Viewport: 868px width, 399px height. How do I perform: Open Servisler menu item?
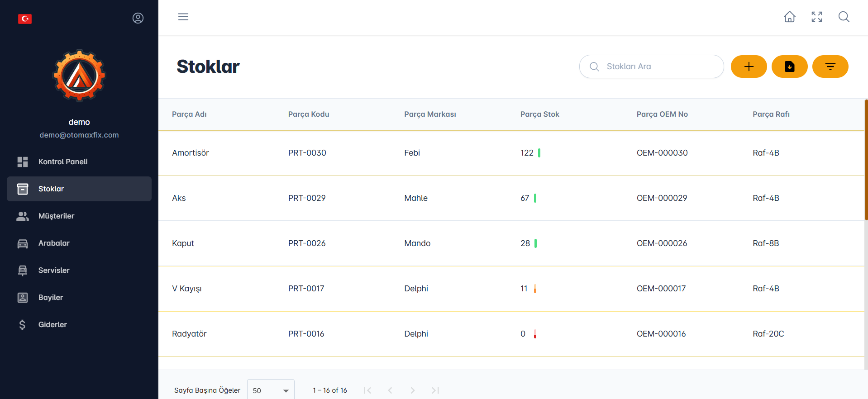[x=79, y=271]
